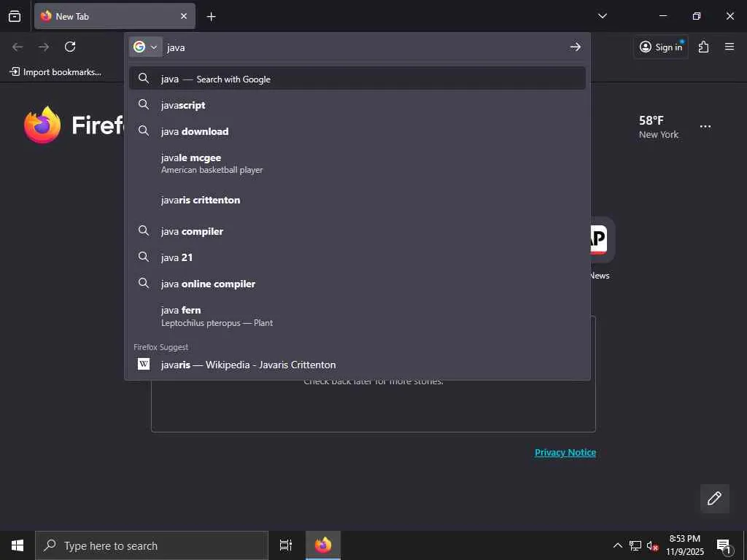Close the New Tab tab

click(184, 16)
